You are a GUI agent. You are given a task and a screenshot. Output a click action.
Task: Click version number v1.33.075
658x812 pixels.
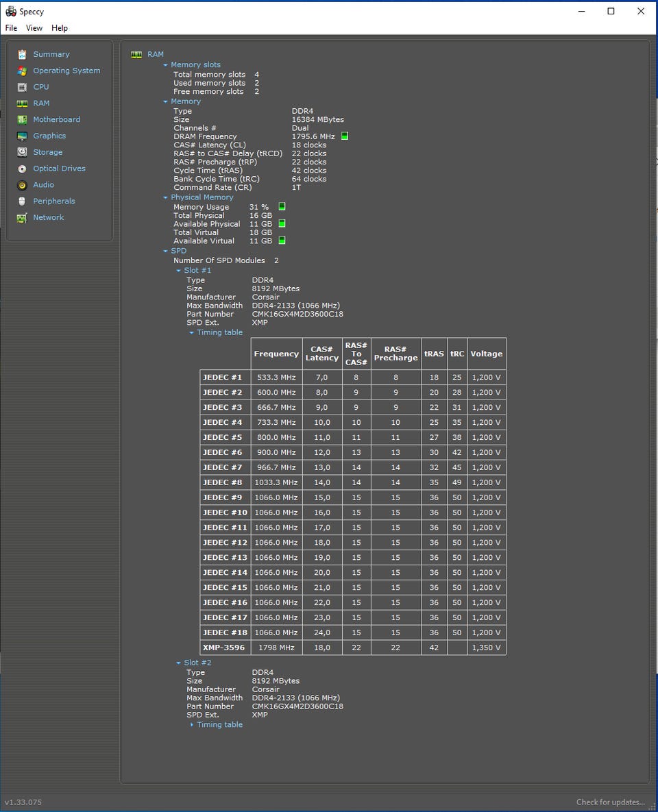point(23,802)
